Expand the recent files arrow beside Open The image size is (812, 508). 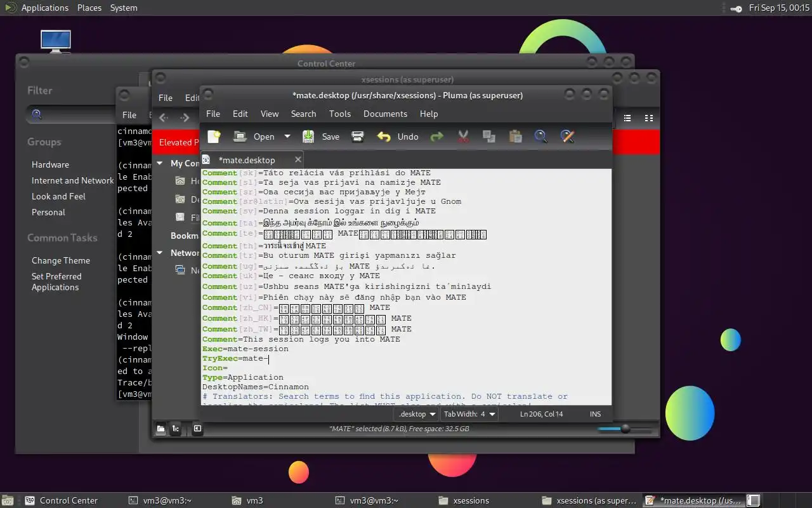[x=287, y=137]
